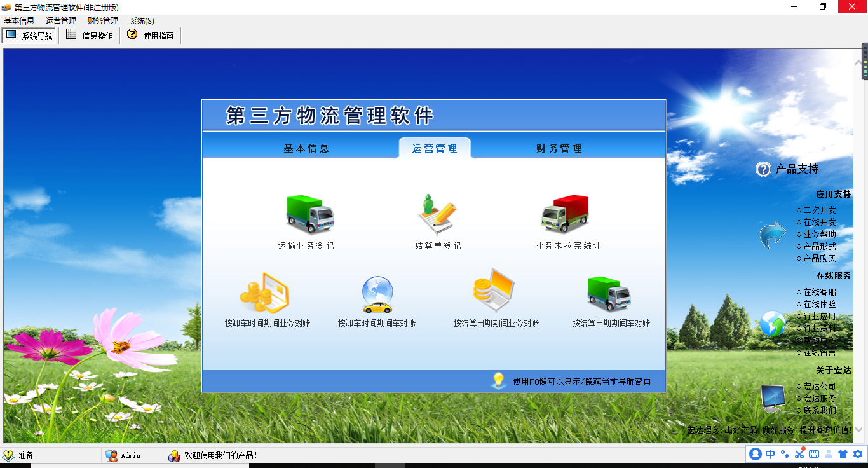
Task: Open the IME soft keyboard icon
Action: click(x=814, y=454)
